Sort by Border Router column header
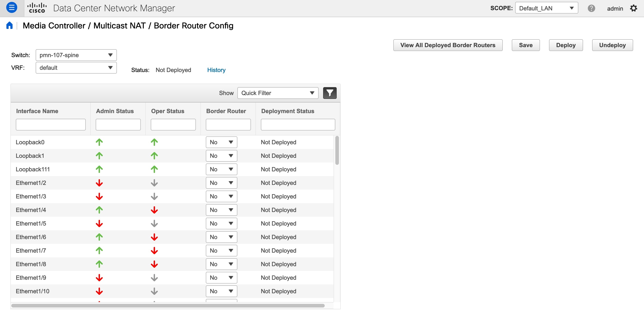Viewport: 644px width, 312px height. tap(226, 111)
